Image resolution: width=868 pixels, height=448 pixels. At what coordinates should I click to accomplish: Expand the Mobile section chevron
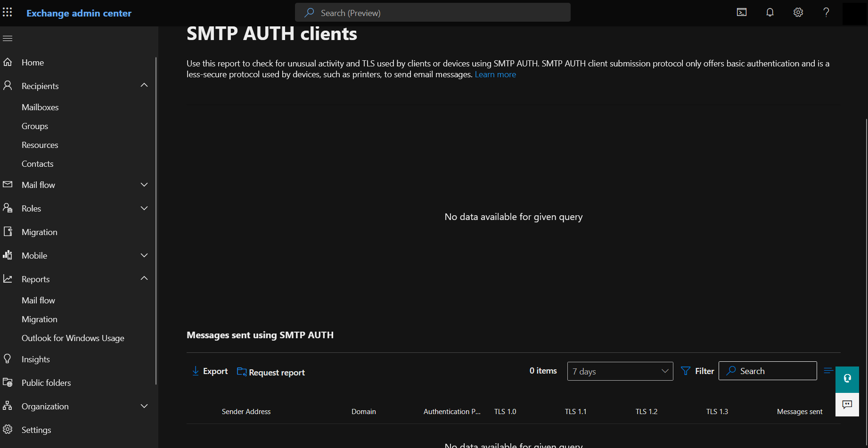(144, 255)
